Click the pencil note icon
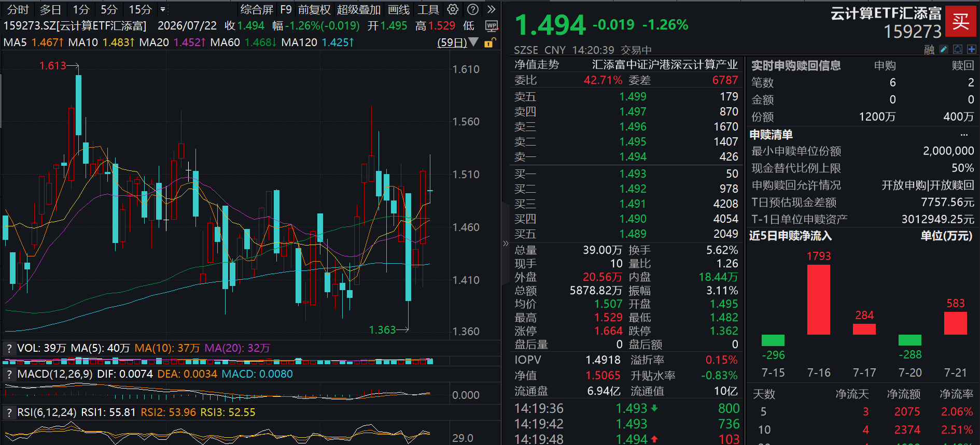980x445 pixels. 943,49
